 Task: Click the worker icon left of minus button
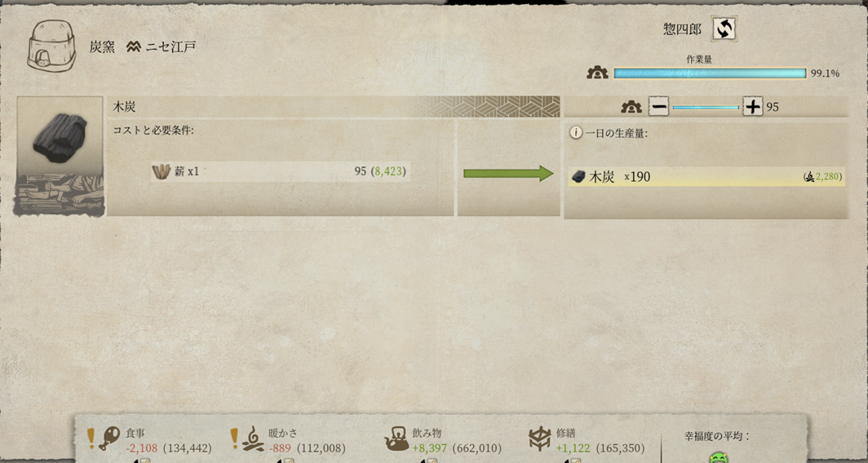click(631, 107)
